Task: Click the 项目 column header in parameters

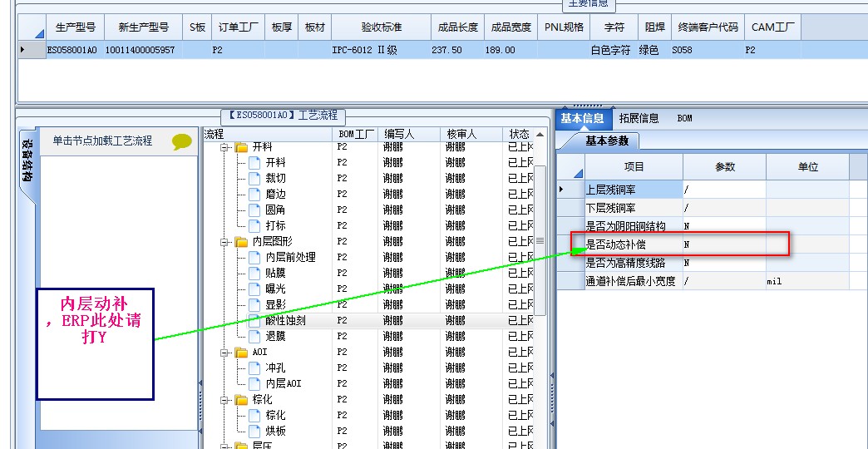Action: point(634,166)
